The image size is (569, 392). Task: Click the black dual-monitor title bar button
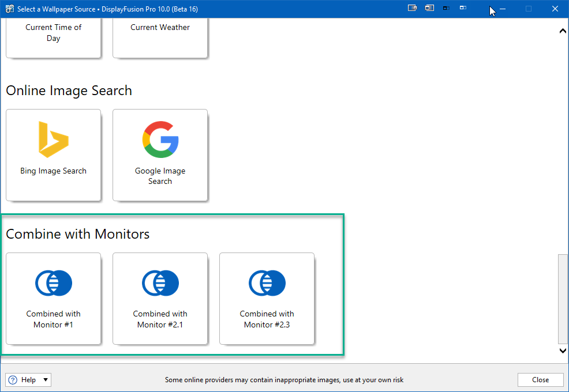(446, 8)
